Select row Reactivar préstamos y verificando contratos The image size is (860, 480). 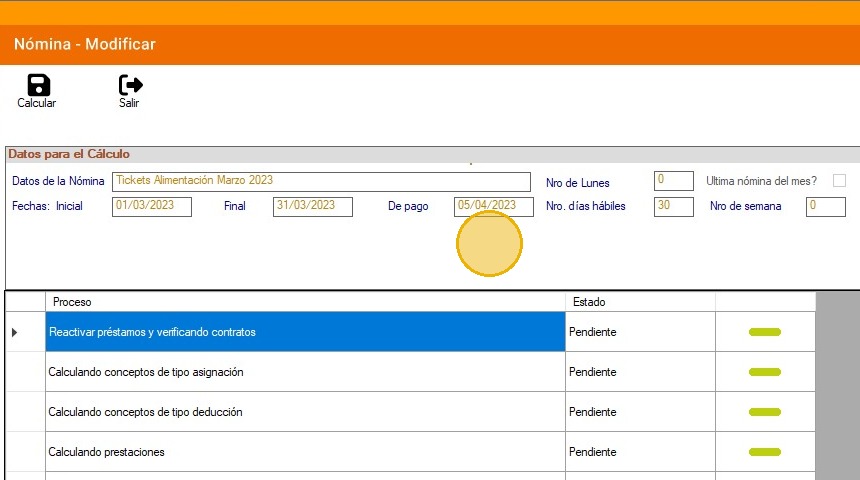pos(305,332)
